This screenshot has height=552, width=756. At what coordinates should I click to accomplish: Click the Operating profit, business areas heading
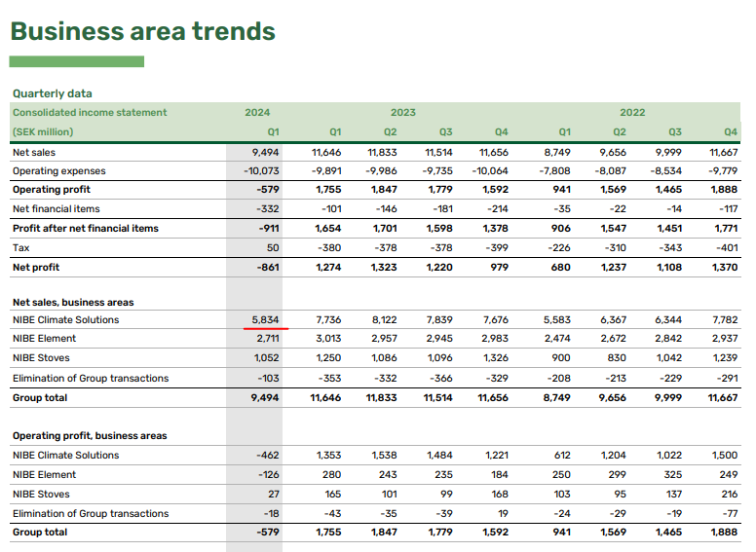(x=90, y=436)
